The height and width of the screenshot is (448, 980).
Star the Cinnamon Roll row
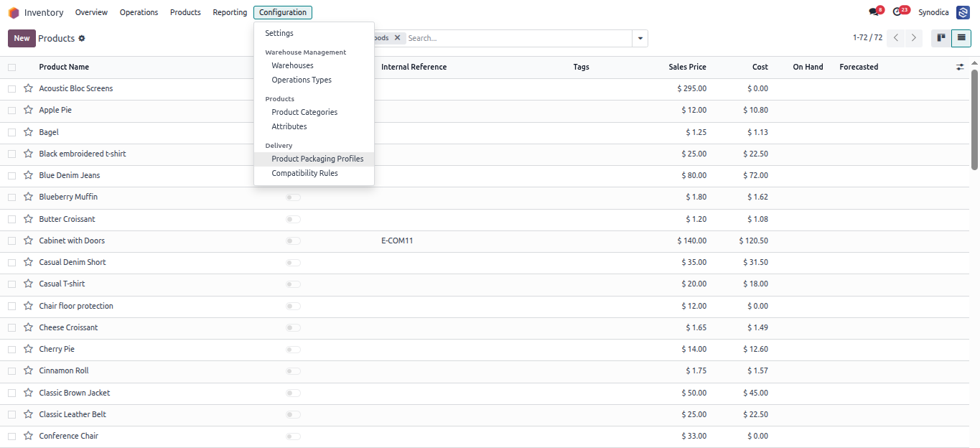click(x=28, y=370)
